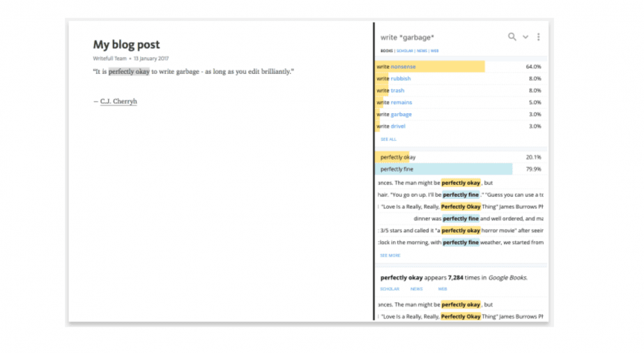Select the 'perfectly fine' comparison bar

point(461,169)
